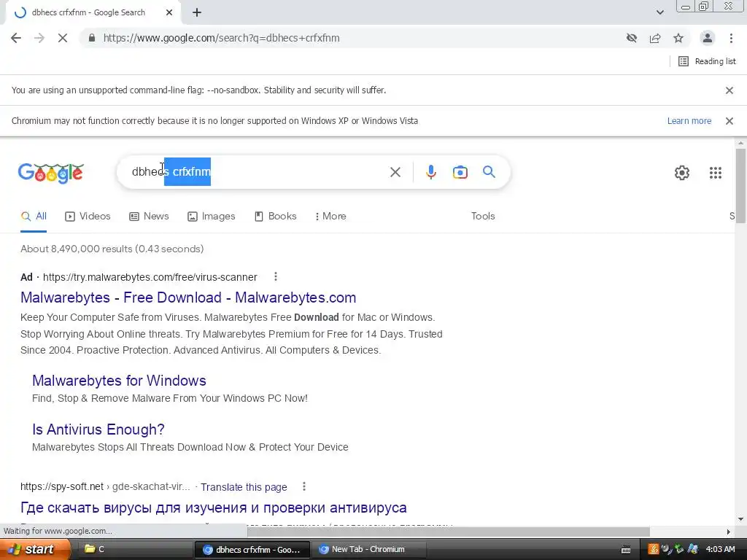This screenshot has height=560, width=747.
Task: Stop page loading with the X button
Action: [x=63, y=38]
